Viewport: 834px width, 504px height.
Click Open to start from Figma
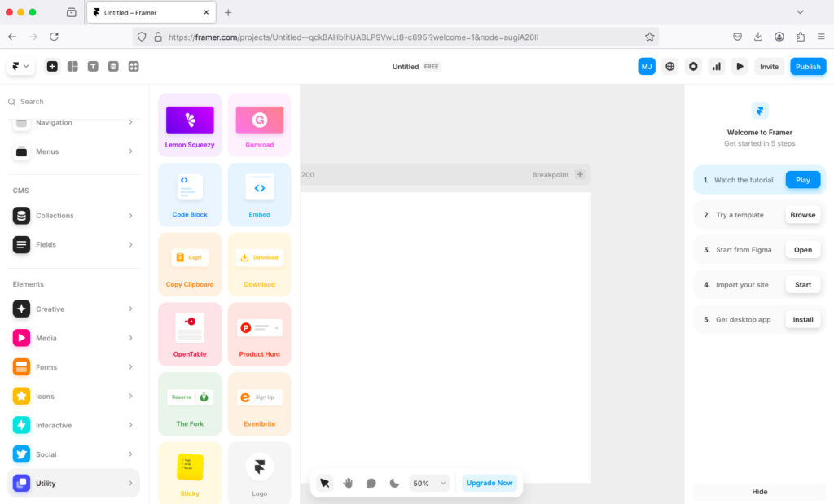click(x=802, y=250)
